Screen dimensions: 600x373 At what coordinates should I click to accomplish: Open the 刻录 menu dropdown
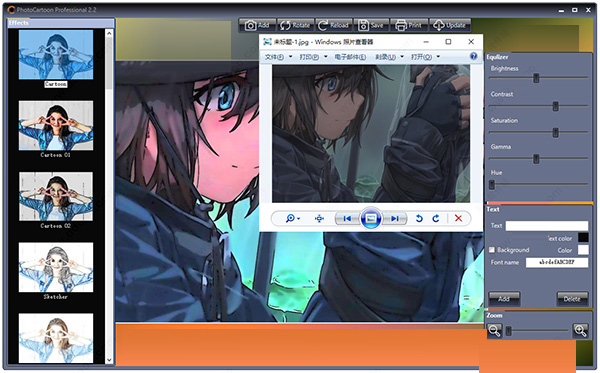tap(389, 57)
